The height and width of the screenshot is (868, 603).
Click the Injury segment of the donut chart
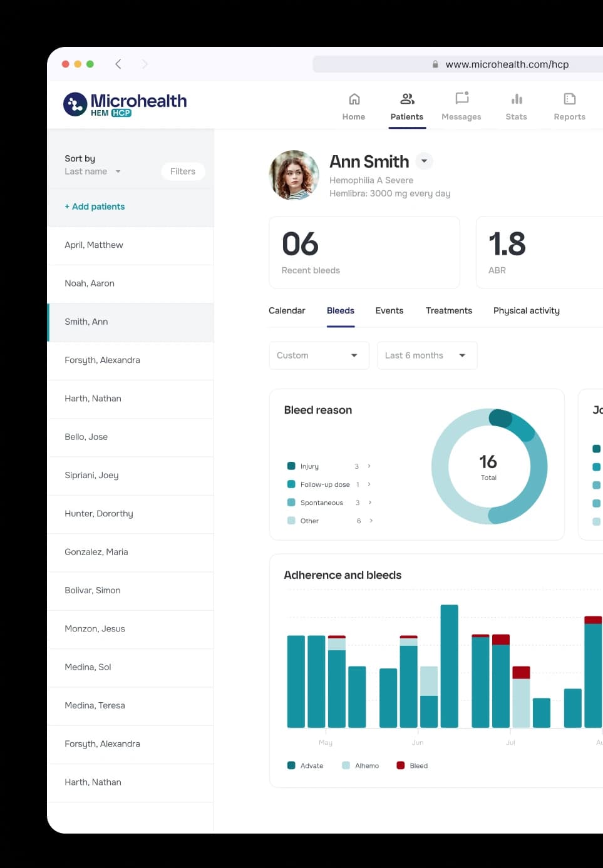point(503,418)
